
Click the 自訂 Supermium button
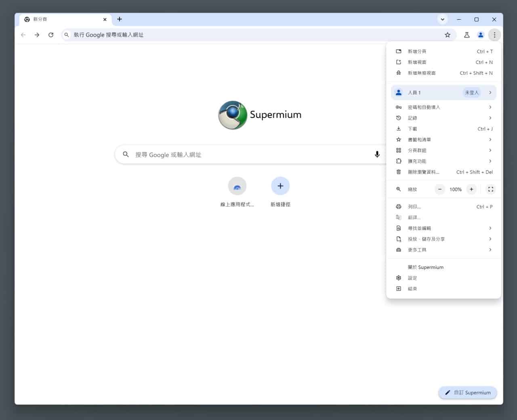[468, 393]
